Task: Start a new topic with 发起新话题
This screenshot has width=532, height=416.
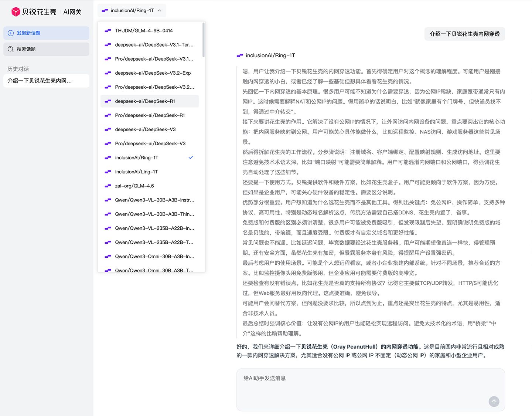Action: click(x=46, y=33)
